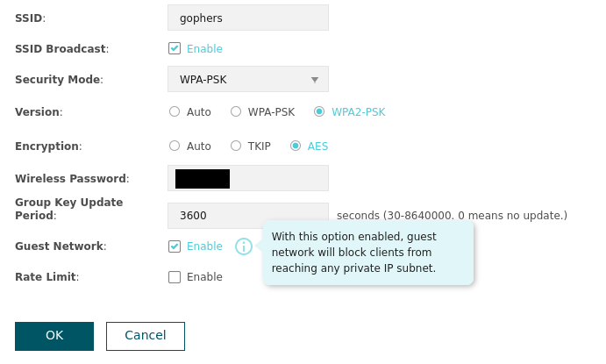Click into the Wireless Password field
Screen dimensions: 606x364
[x=279, y=179]
